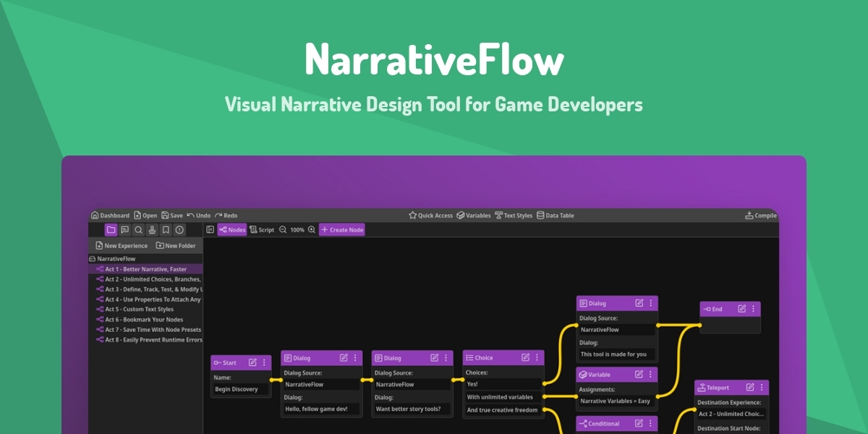
Task: Click the Create Node button
Action: click(342, 230)
